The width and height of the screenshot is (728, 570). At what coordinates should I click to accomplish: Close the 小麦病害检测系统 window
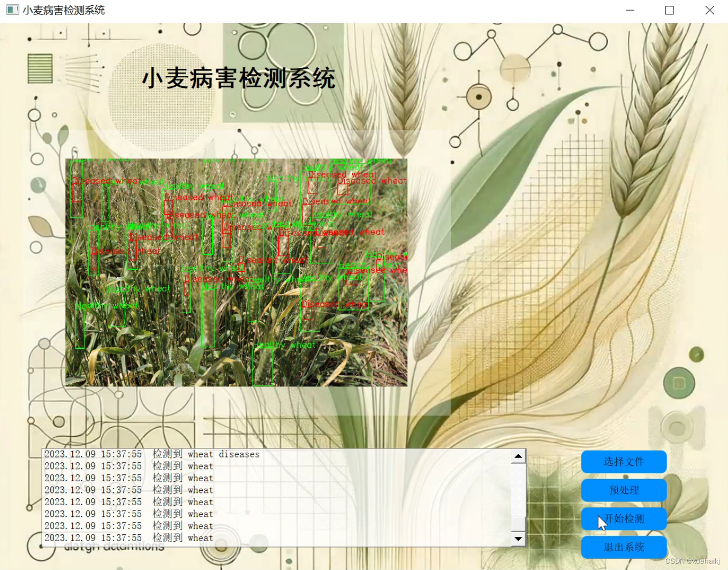pyautogui.click(x=709, y=10)
